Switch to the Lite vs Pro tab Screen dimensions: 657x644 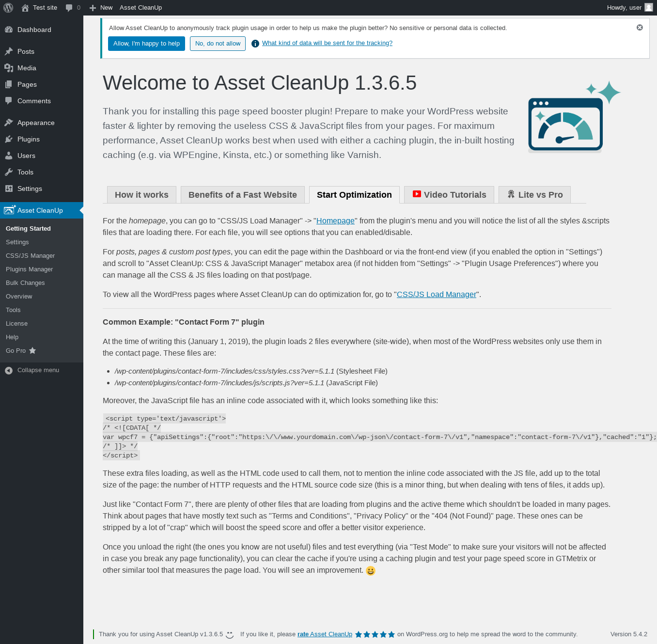[534, 195]
